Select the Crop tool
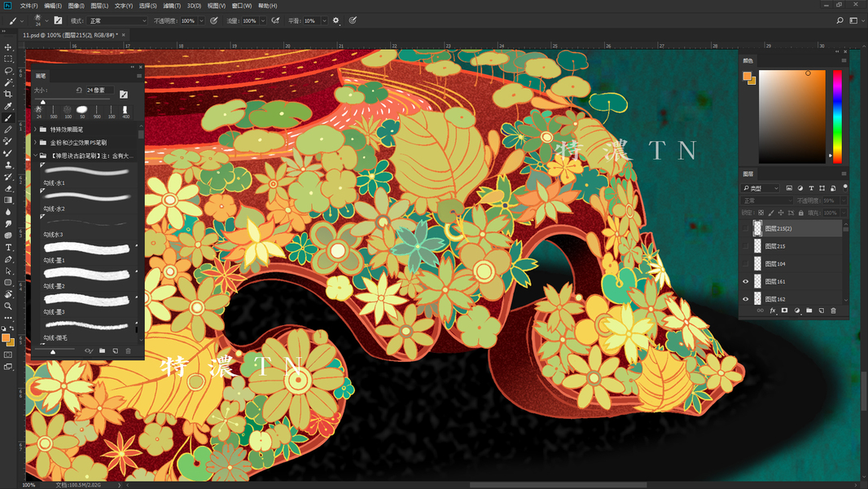The width and height of the screenshot is (868, 489). click(x=8, y=95)
